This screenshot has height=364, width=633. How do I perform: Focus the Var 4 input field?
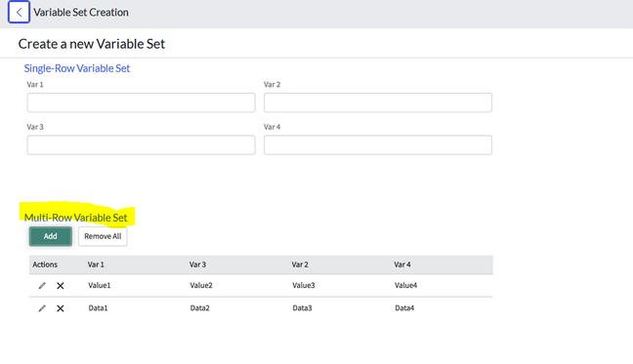378,145
